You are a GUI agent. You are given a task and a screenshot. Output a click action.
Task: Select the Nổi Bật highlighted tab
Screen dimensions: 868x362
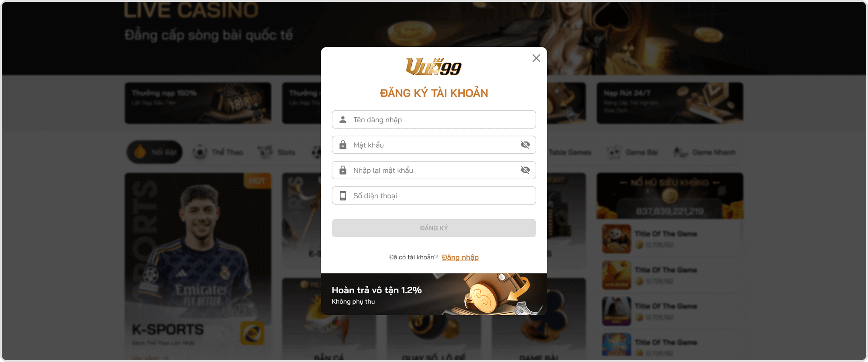point(155,152)
